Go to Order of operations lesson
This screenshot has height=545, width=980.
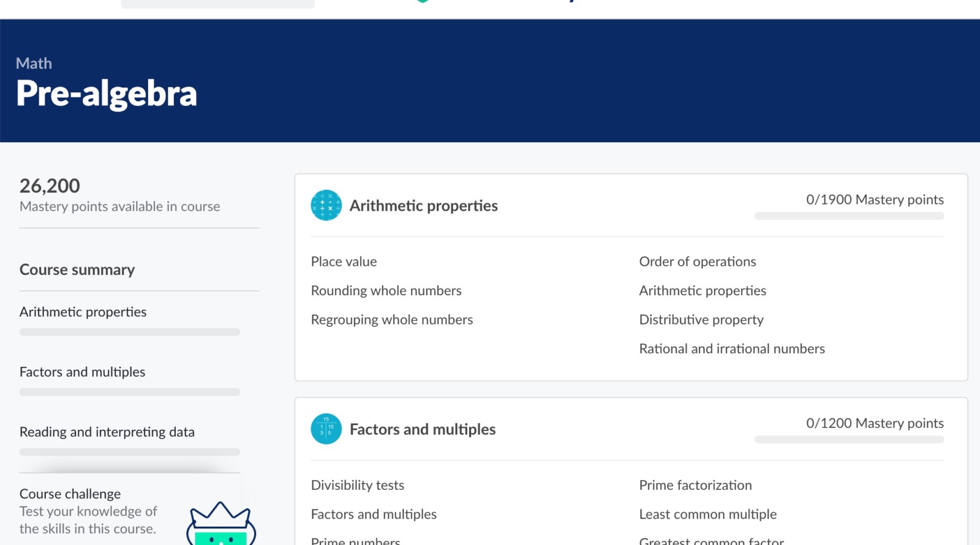(x=697, y=261)
